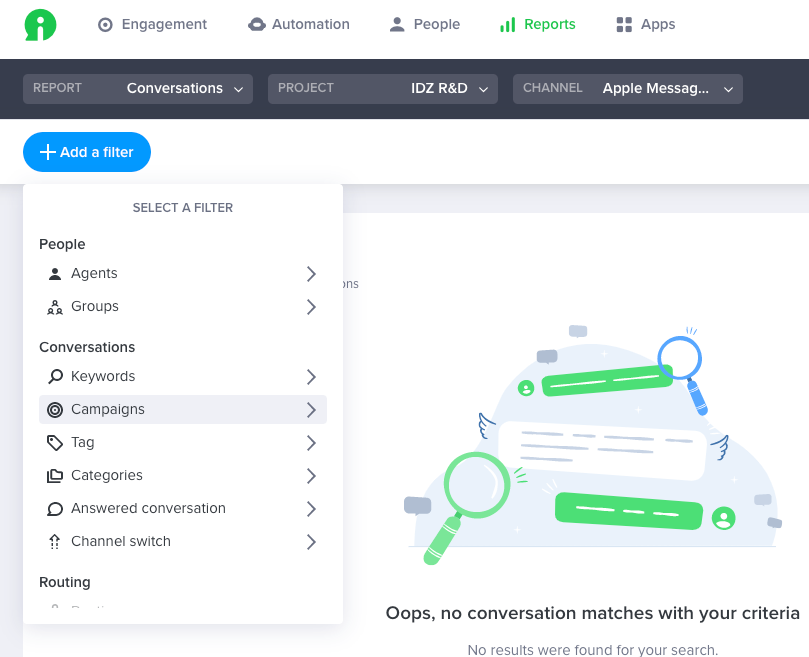Viewport: 809px width, 657px height.
Task: Click the Categories folder icon
Action: coord(55,476)
